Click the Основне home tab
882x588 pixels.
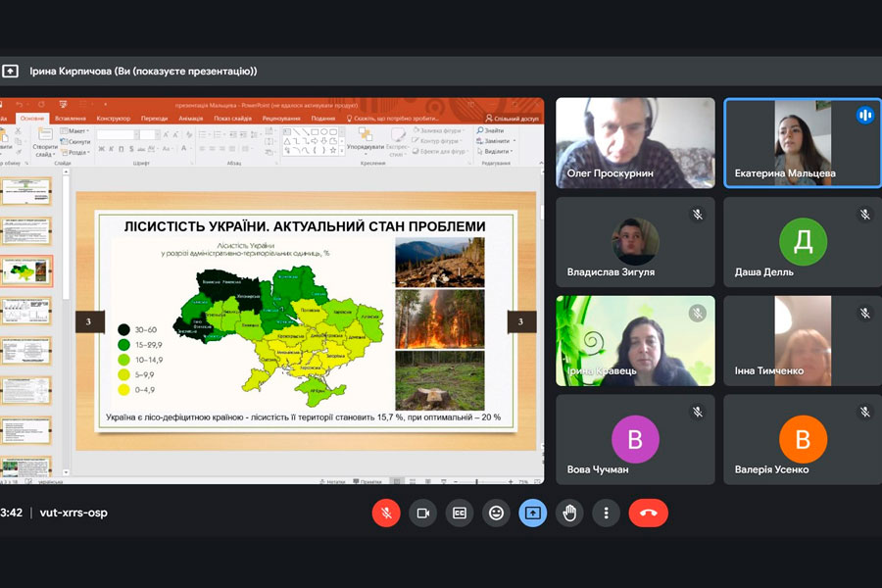point(32,119)
